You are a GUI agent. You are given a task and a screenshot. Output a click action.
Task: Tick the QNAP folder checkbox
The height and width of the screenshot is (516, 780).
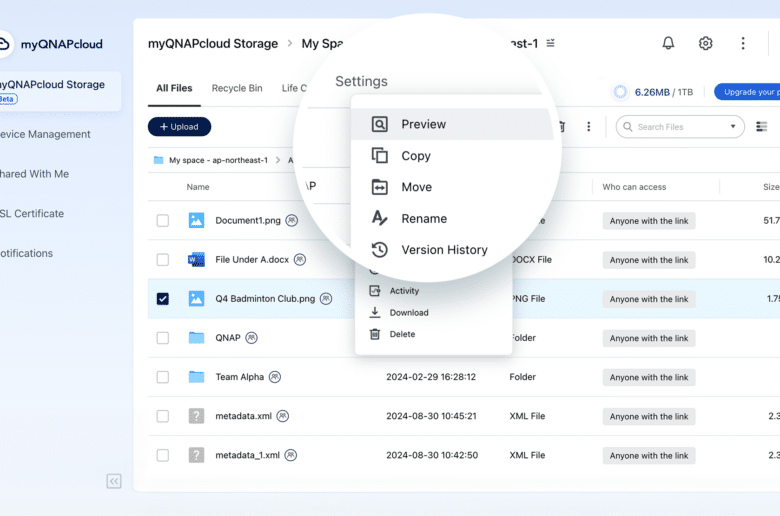(163, 338)
